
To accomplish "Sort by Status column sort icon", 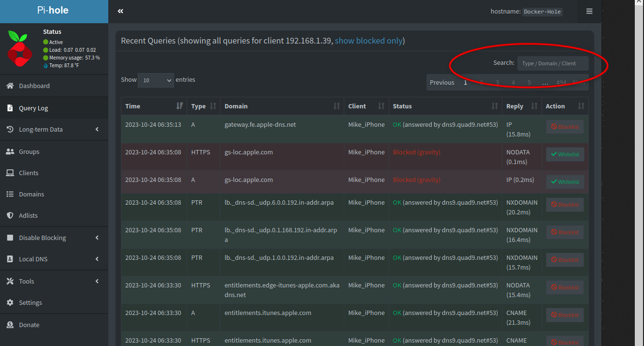I will click(495, 106).
